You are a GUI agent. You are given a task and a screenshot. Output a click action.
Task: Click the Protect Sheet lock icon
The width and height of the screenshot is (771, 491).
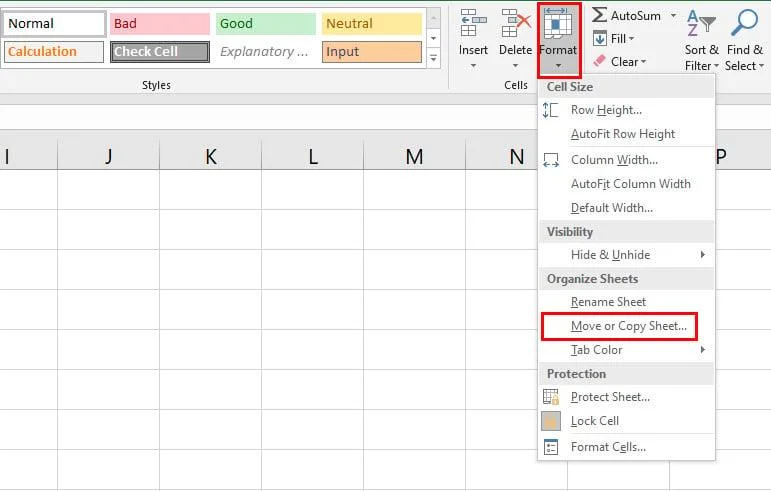[x=552, y=397]
